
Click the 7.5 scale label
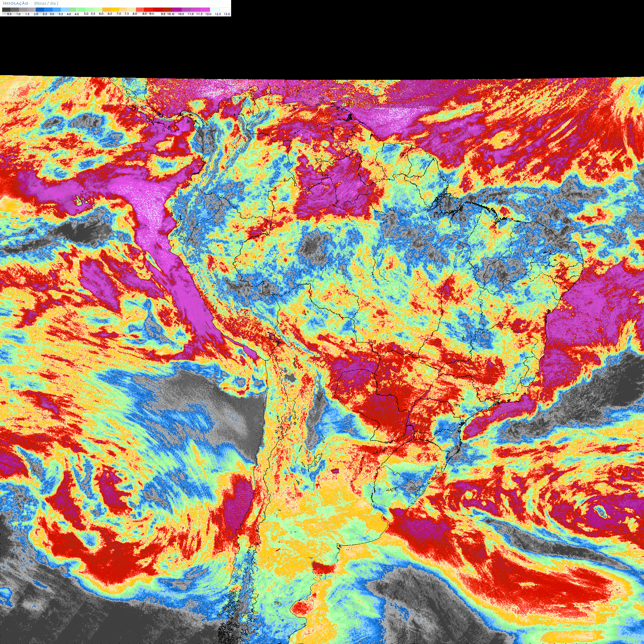127,14
